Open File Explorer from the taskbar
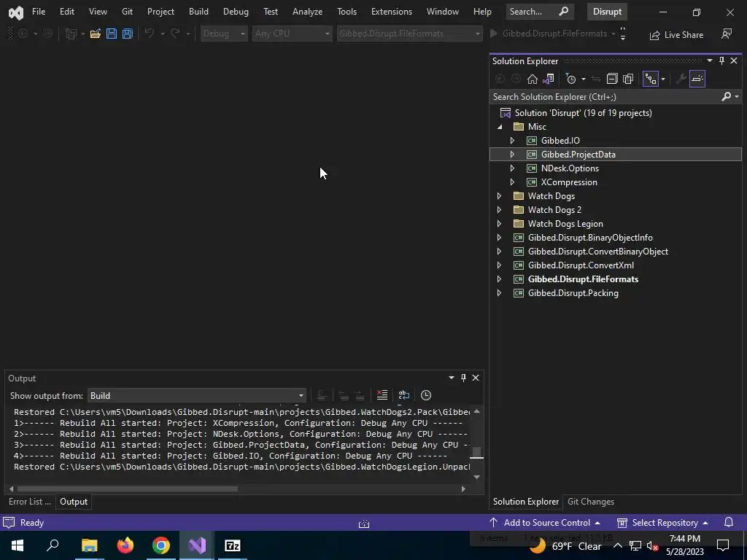Screen dimensions: 747x560 89,545
